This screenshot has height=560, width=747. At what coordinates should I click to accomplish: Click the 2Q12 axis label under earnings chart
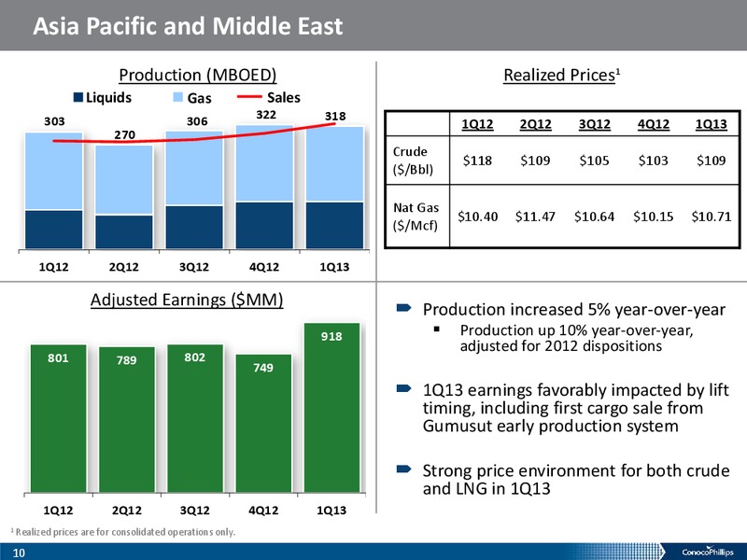(127, 511)
